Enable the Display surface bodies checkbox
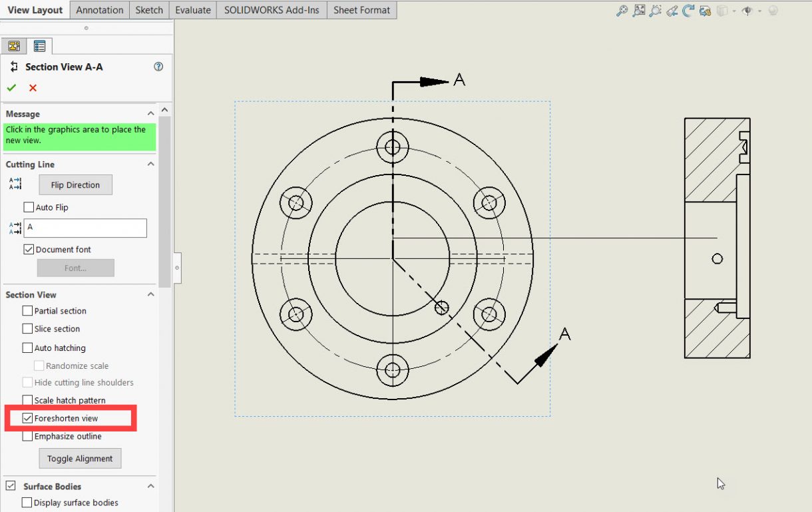This screenshot has height=512, width=812. coord(27,503)
